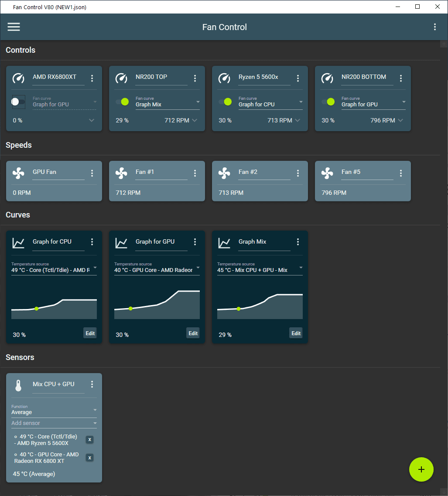Click the 796 RPM reading on Fan #5
Screen dimensions: 448x496
[x=334, y=193]
